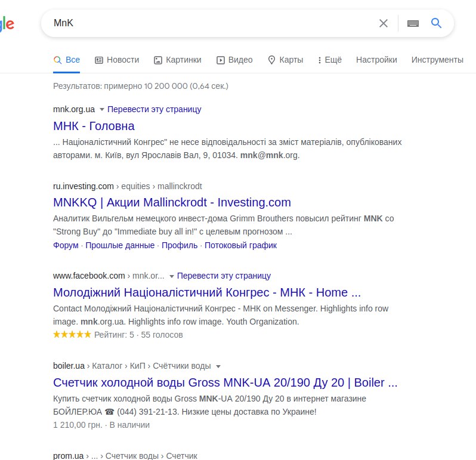Click the Новости tab newspaper icon
The image size is (476, 460).
coord(99,60)
